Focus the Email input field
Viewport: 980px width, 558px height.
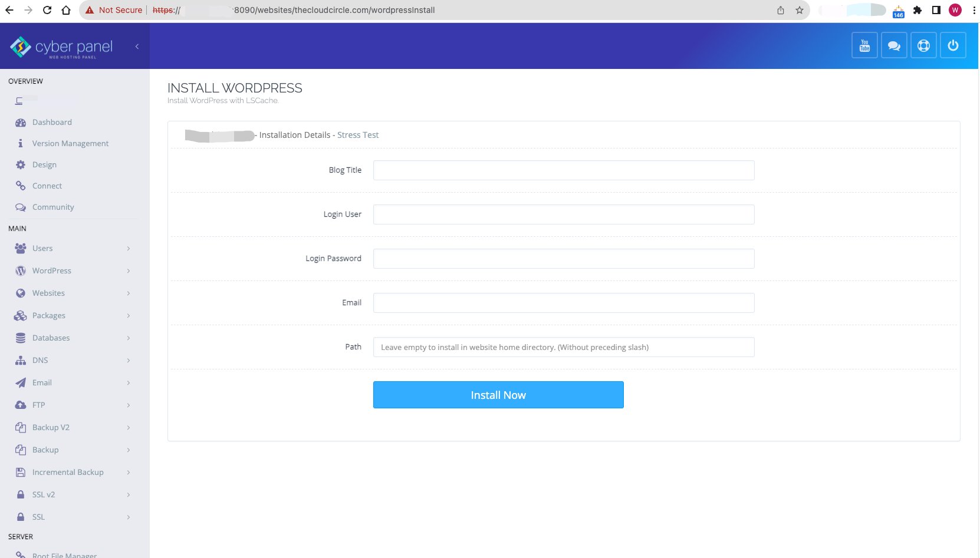pos(564,303)
